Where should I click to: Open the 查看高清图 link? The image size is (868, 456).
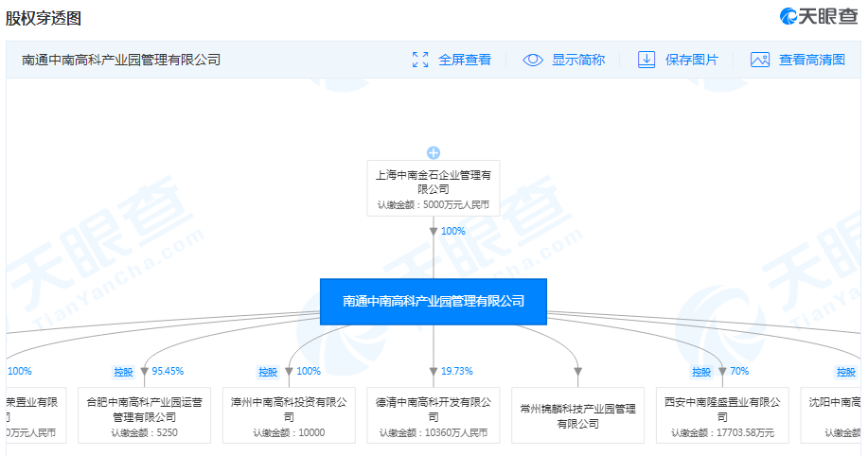coord(811,60)
